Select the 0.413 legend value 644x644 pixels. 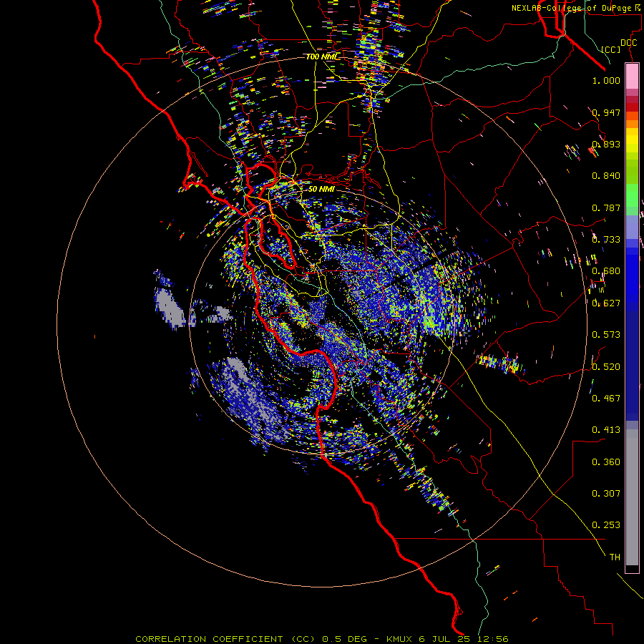606,430
